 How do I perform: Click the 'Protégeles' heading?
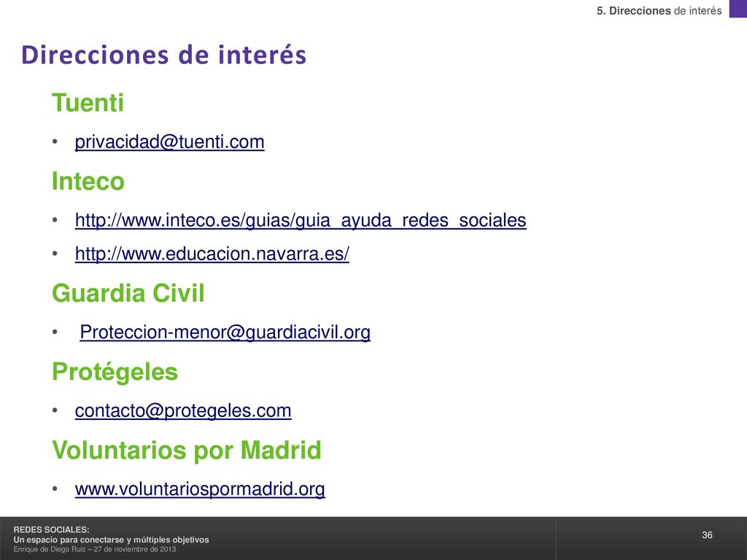pos(115,372)
